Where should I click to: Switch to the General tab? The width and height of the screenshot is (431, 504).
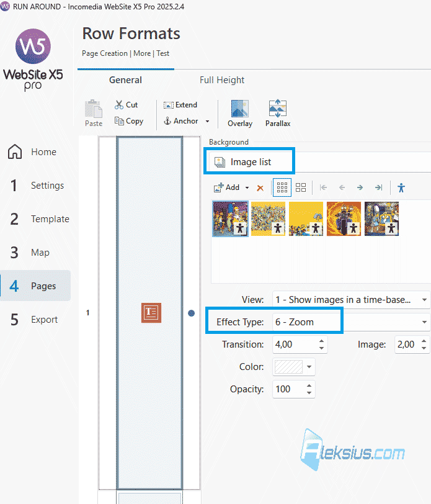125,80
